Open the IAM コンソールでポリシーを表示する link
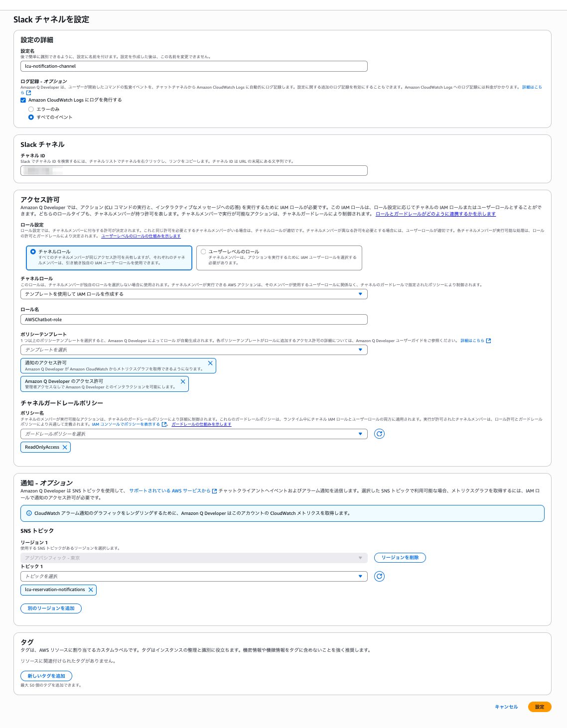Screen dimensions: 567x728 [x=129, y=424]
